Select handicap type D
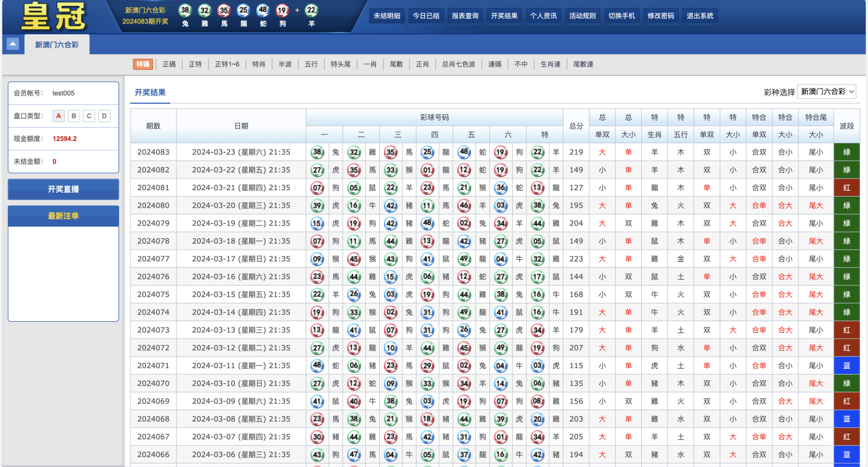The image size is (868, 467). [104, 116]
